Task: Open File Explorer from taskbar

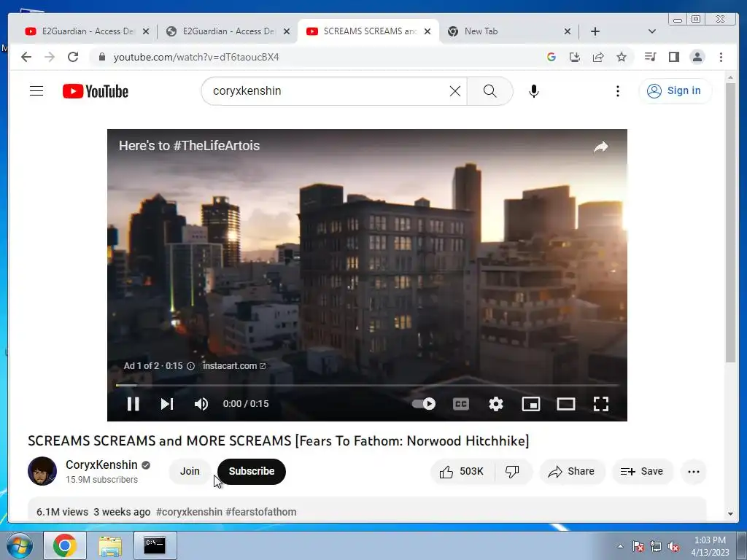Action: click(x=110, y=545)
